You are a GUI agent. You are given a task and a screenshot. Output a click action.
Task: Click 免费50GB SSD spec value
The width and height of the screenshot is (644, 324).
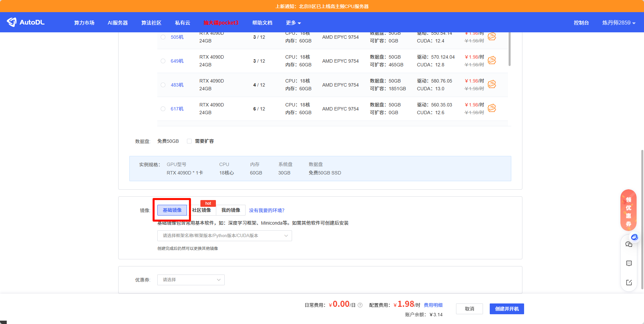(x=325, y=173)
